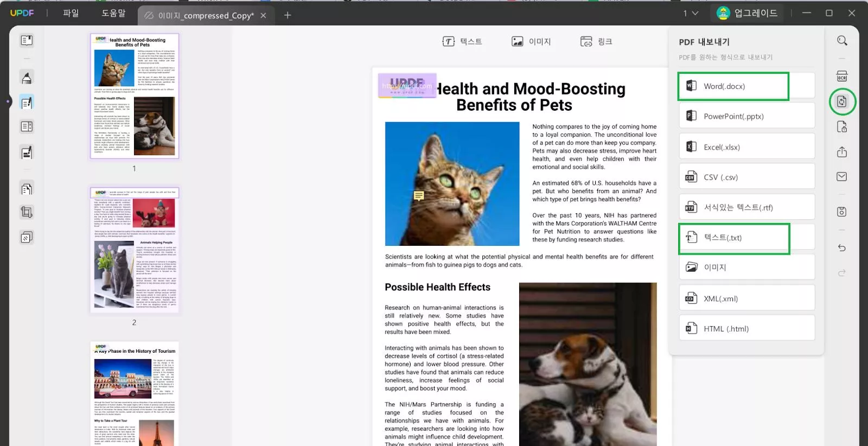Screen dimensions: 868x446
Task: Open the search magnifier in right sidebar
Action: pos(842,41)
